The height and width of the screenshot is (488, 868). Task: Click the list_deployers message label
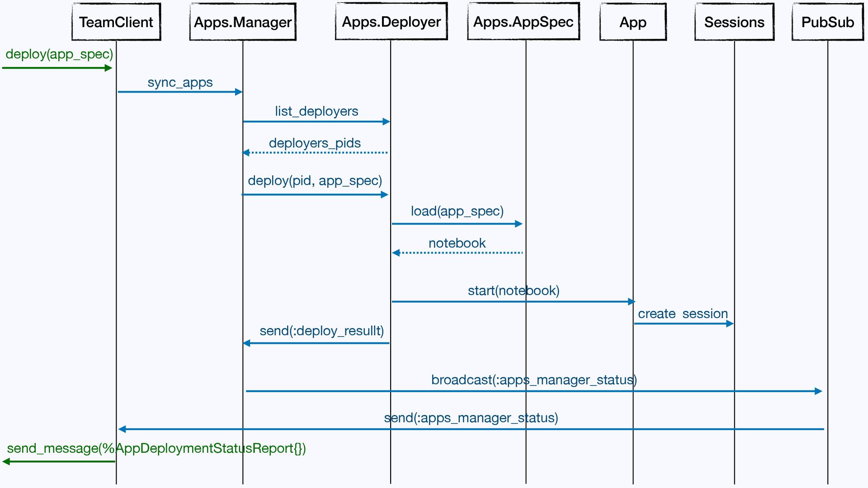(316, 111)
